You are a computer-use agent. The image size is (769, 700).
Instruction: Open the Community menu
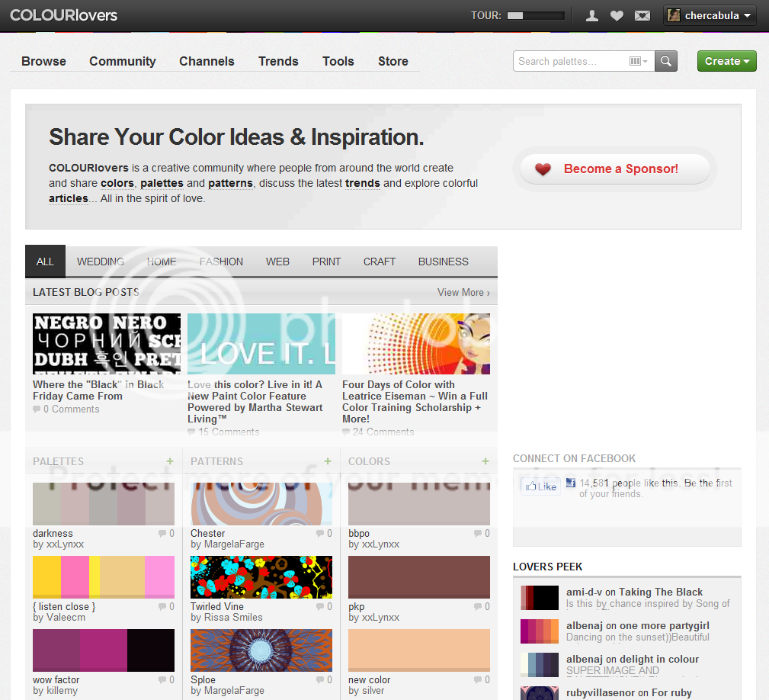tap(123, 61)
